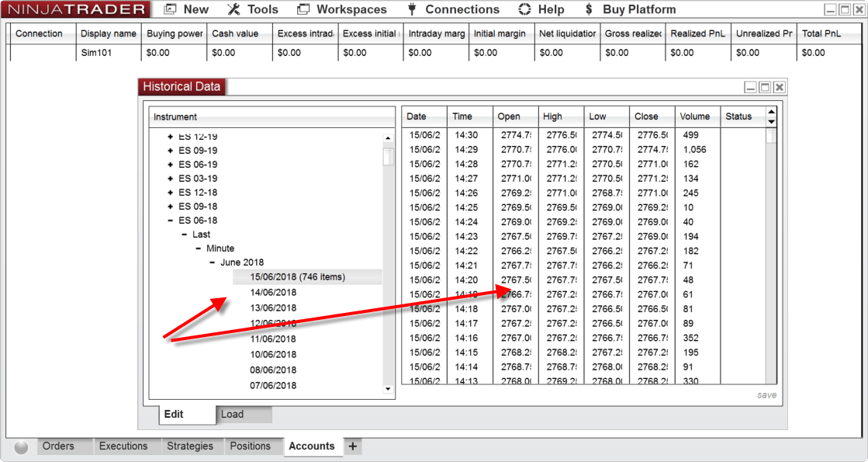Click the Instrument column header
This screenshot has width=868, height=462.
[271, 117]
